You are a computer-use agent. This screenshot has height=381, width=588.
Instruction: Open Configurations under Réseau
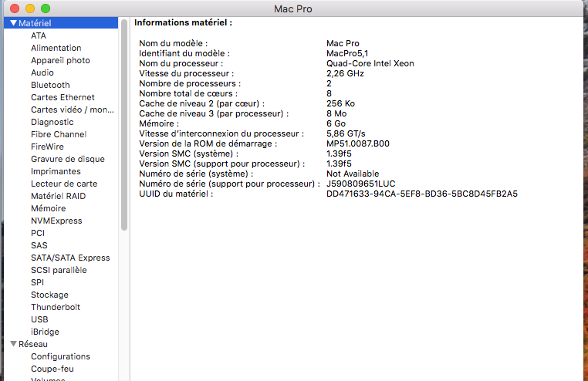click(60, 356)
